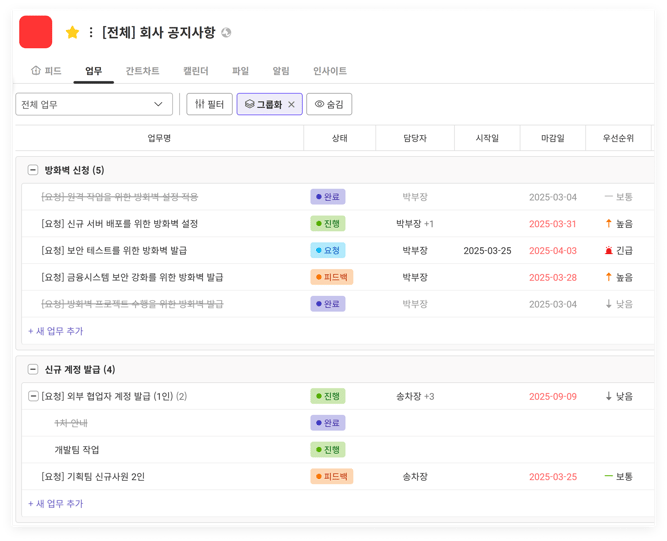Open the 피드 tab with home icon
This screenshot has height=541, width=667.
pos(46,71)
